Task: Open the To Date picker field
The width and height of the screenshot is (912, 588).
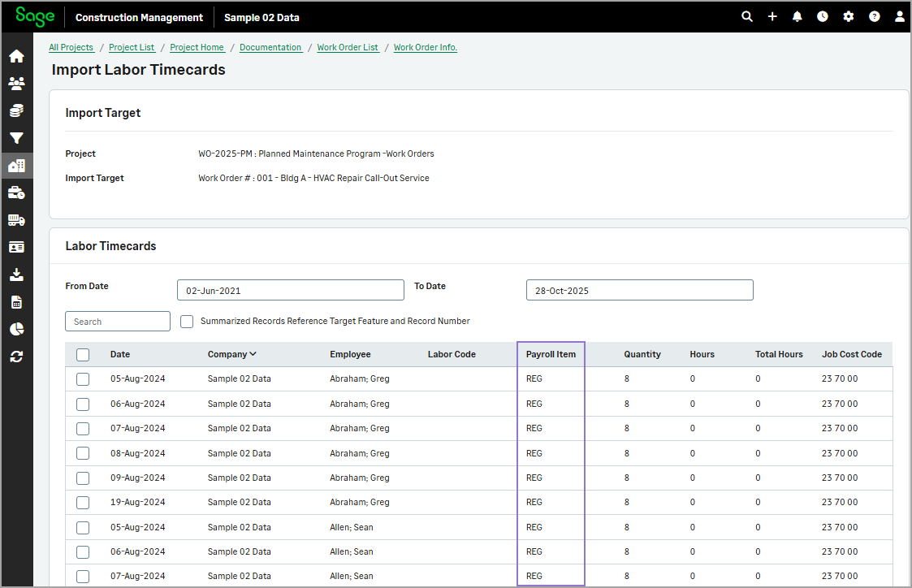Action: [x=639, y=291]
